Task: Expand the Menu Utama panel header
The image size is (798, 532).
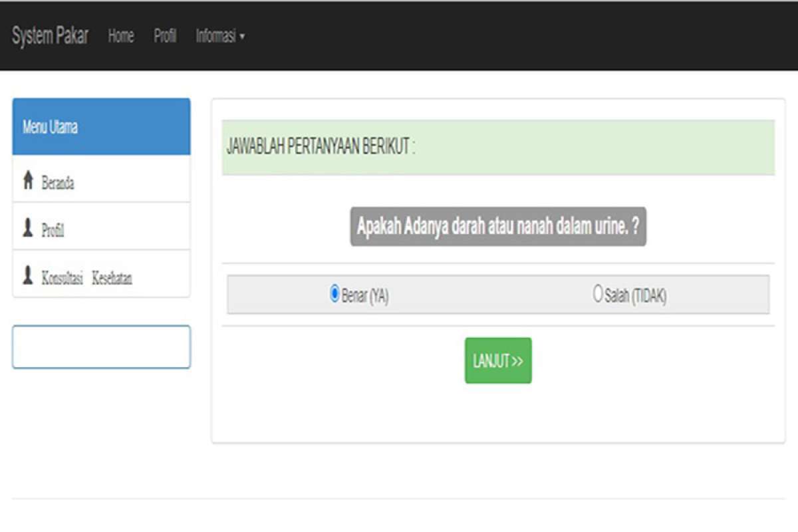Action: coord(100,126)
